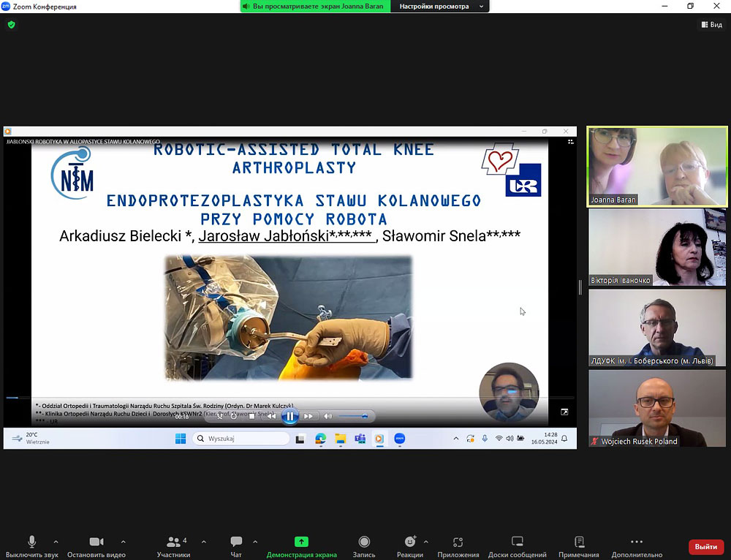
Task: Stop video using camera icon
Action: 96,547
